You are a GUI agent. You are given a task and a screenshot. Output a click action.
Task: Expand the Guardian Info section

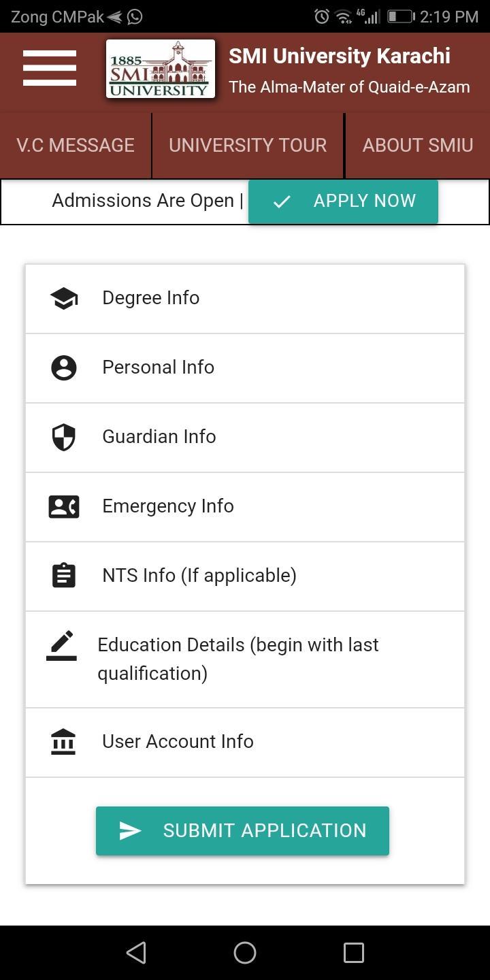pos(245,438)
